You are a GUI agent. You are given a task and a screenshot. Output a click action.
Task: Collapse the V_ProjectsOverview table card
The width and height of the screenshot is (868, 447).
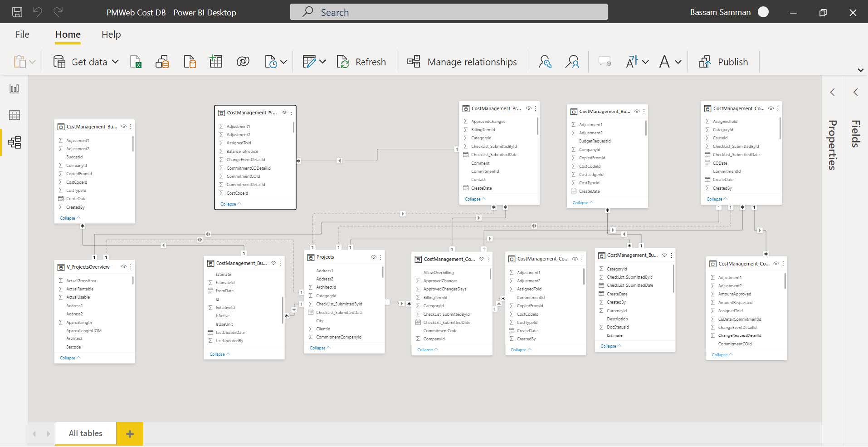tap(70, 358)
